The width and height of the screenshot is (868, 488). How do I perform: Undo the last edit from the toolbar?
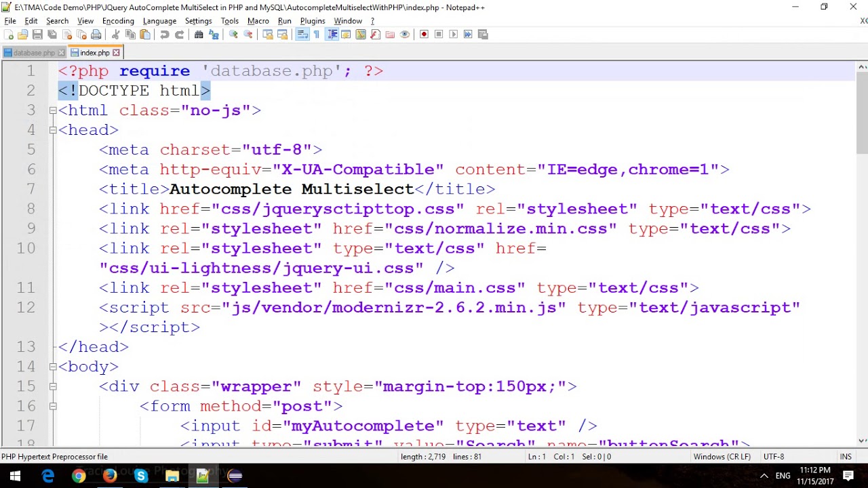coord(165,34)
